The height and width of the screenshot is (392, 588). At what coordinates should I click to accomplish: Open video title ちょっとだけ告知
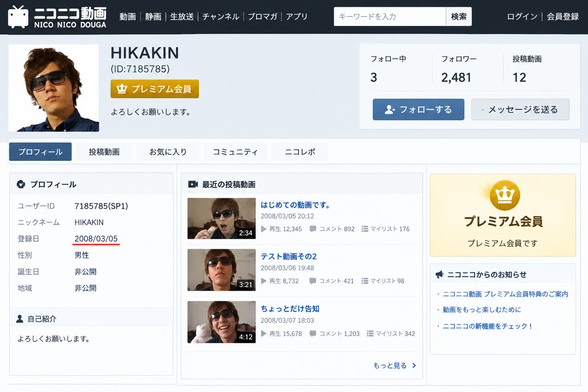tap(290, 309)
